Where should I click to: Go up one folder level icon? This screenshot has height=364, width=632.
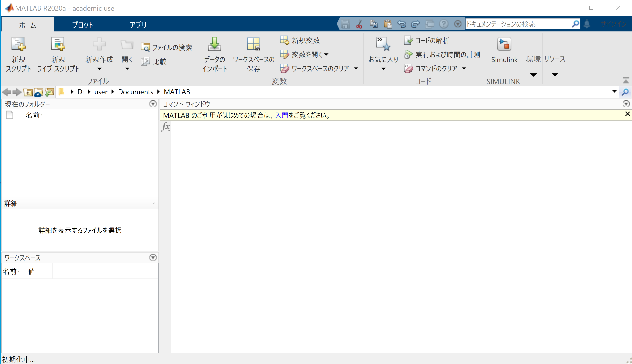click(28, 92)
